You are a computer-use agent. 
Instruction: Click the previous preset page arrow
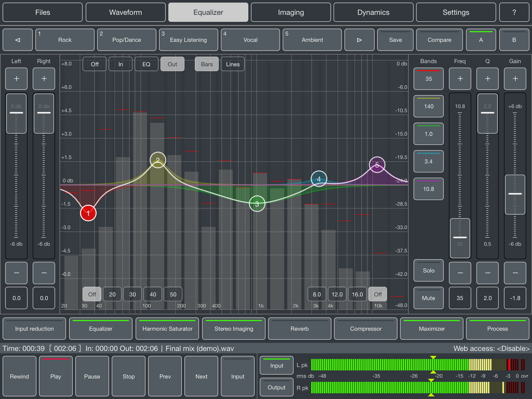[x=18, y=40]
